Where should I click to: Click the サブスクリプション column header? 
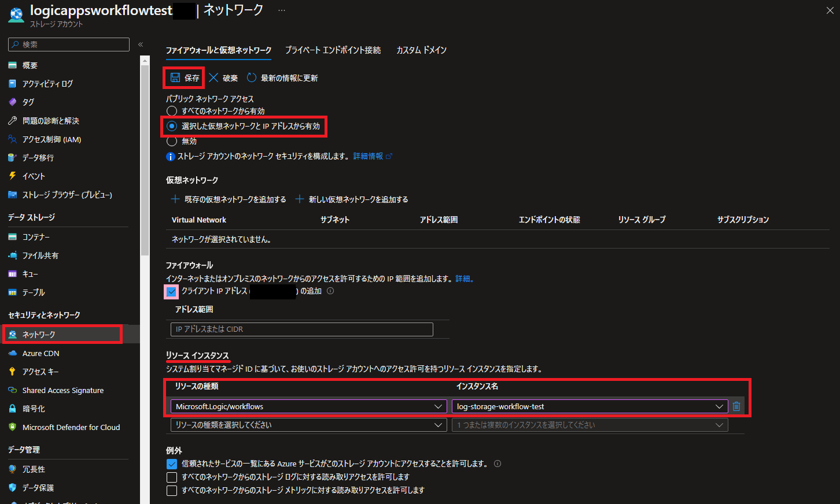(x=743, y=220)
